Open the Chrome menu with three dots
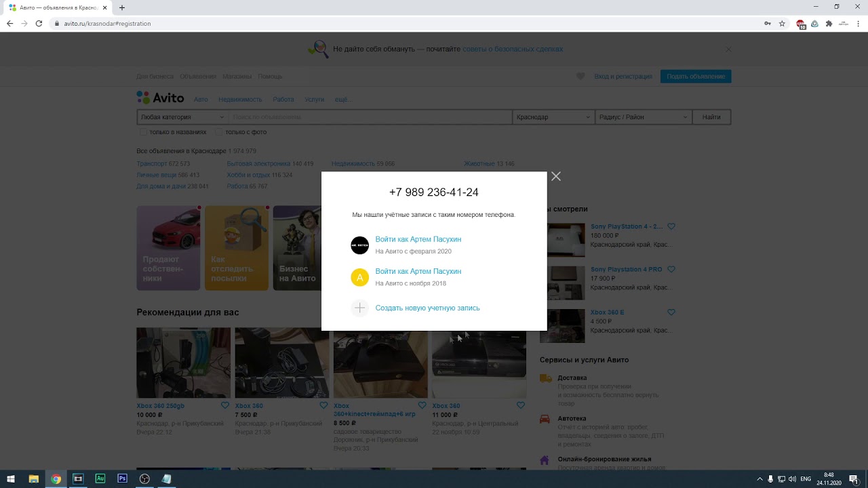Screen dimensions: 868x488 click(859, 23)
